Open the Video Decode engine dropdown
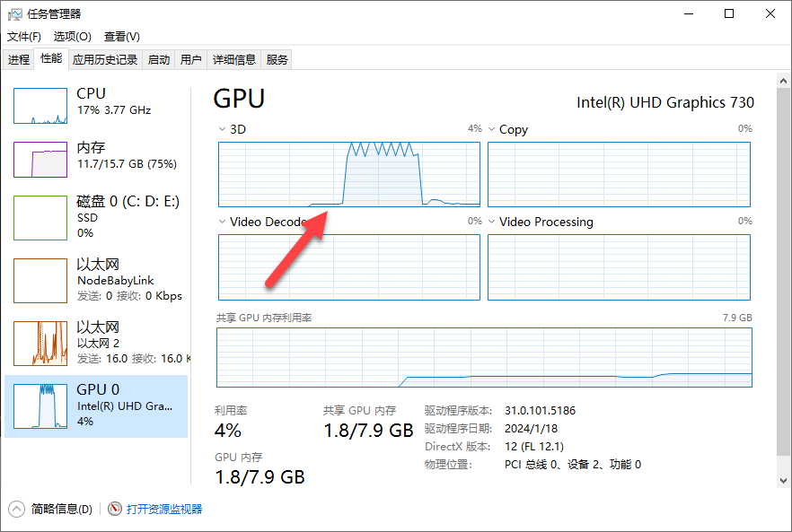 (223, 222)
